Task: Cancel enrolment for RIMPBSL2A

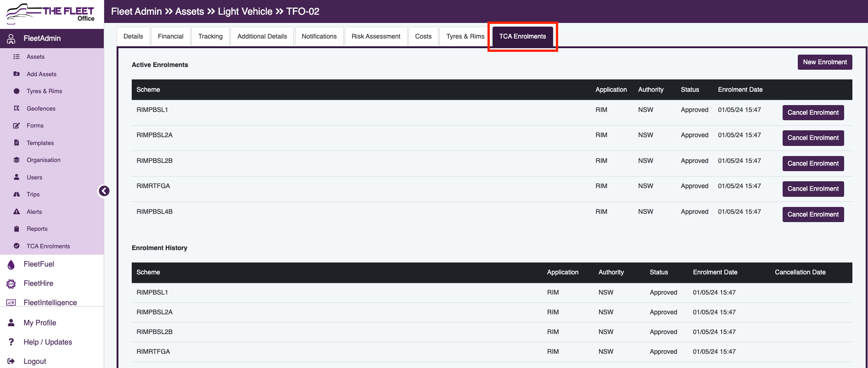Action: tap(813, 138)
